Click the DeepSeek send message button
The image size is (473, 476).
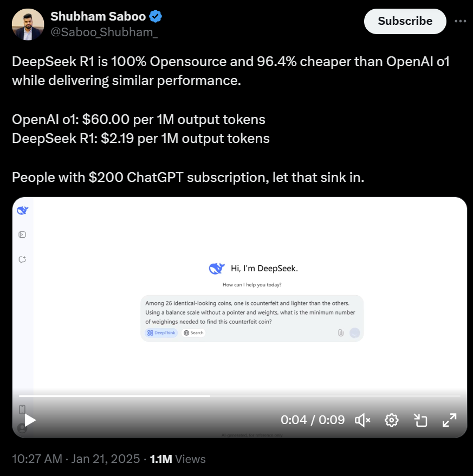[x=354, y=332]
